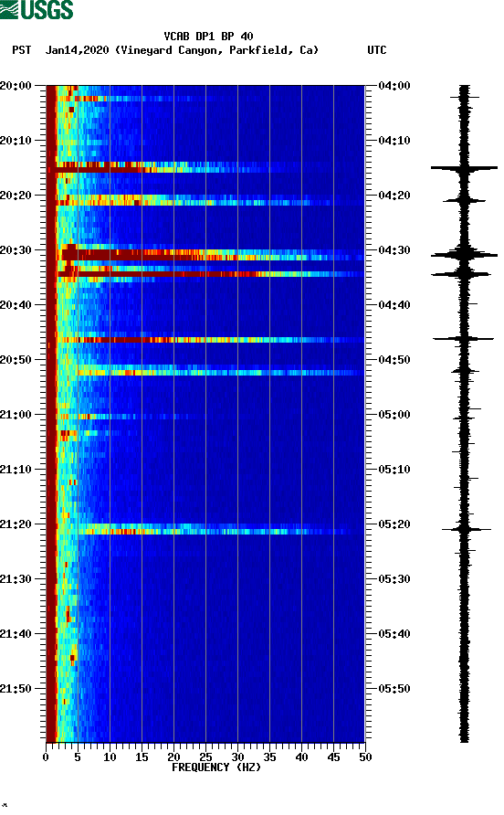The height and width of the screenshot is (815, 504).
Task: Click the UTC timezone label
Action: (x=377, y=50)
